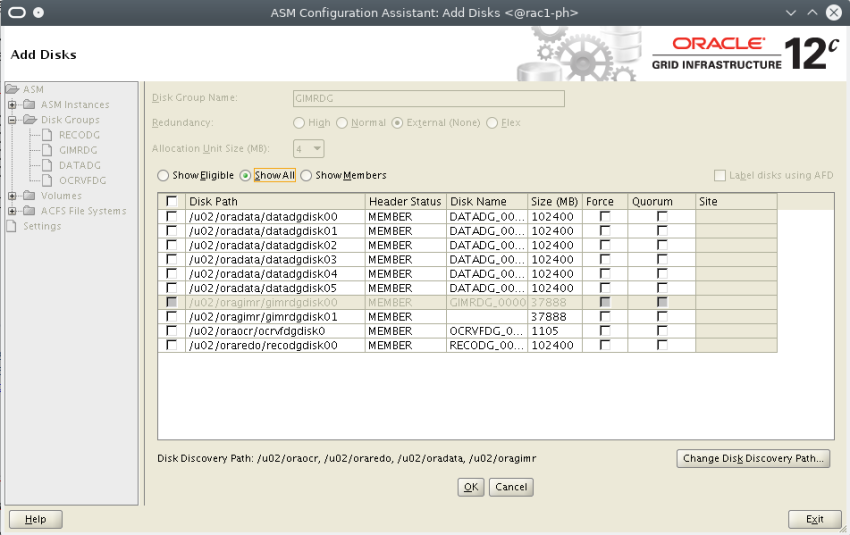Check the Force box for gimrdgdisk01

[x=605, y=316]
